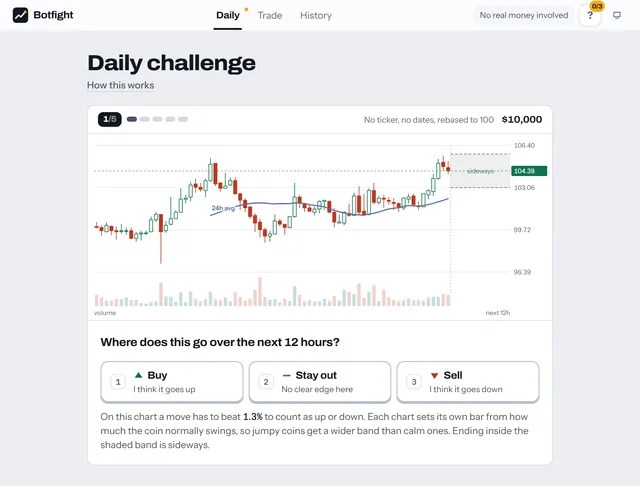Click the green up triangle on Buy
This screenshot has width=640, height=486.
138,375
